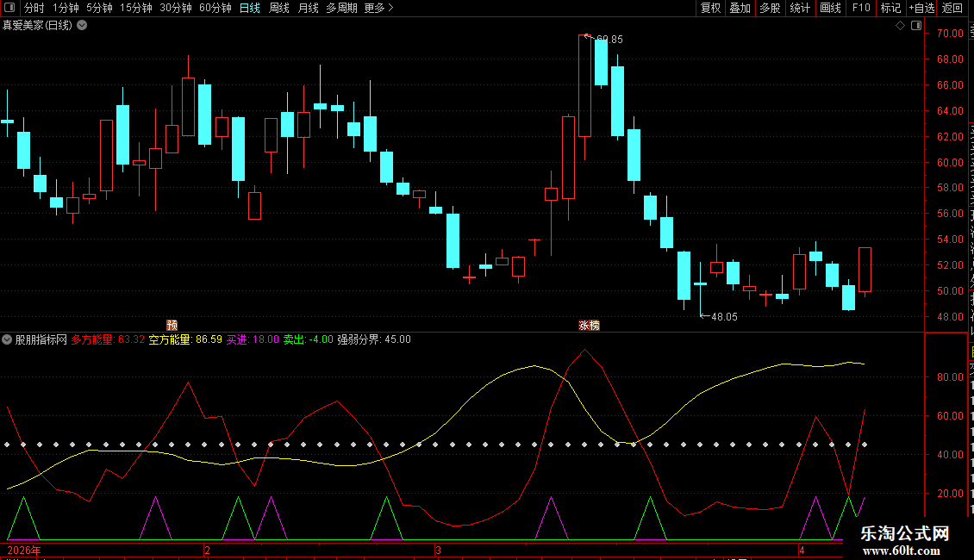Open the 多股 multi-stock view
Viewport: 974px width, 560px height.
[770, 8]
